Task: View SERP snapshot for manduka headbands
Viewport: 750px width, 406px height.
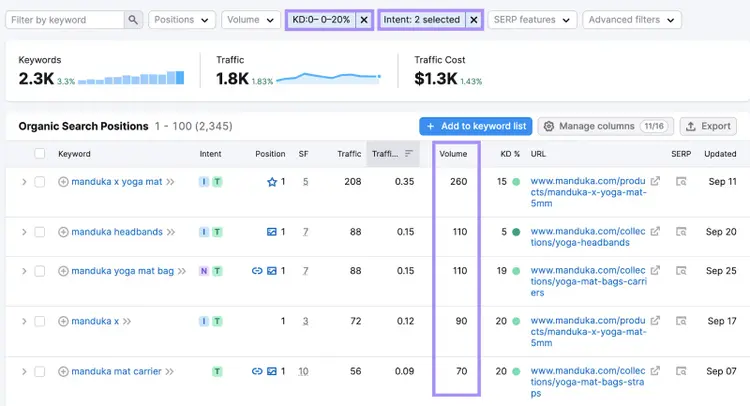Action: (681, 232)
